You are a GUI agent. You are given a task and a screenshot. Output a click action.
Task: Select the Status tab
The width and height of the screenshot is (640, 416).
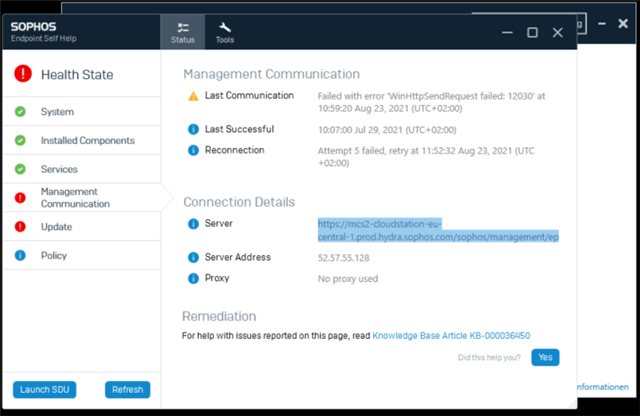(x=182, y=32)
